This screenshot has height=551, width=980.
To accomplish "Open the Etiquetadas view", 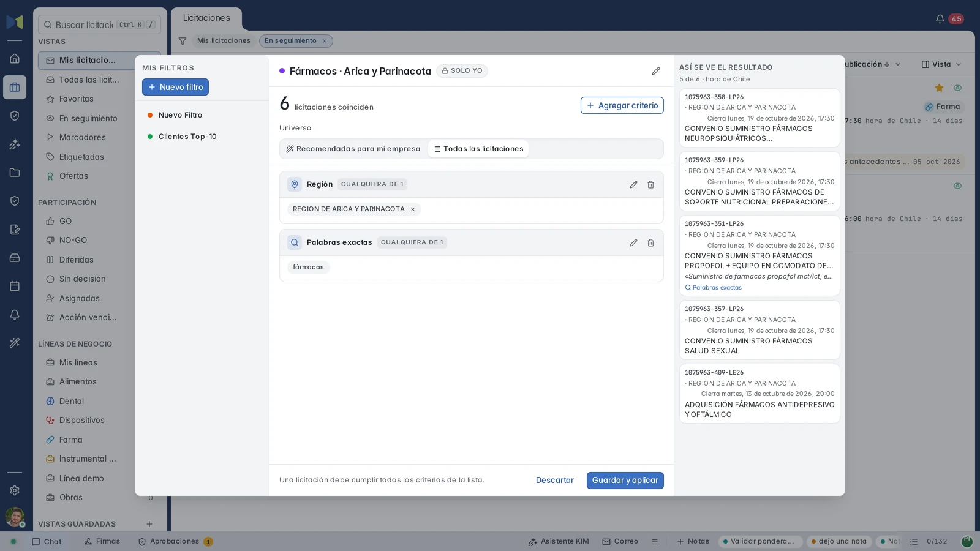I will [81, 157].
